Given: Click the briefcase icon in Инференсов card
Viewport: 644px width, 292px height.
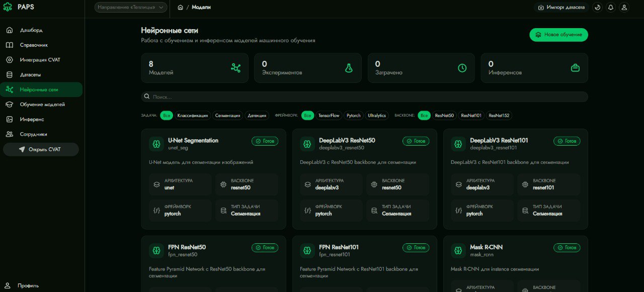Looking at the screenshot, I should (x=576, y=68).
